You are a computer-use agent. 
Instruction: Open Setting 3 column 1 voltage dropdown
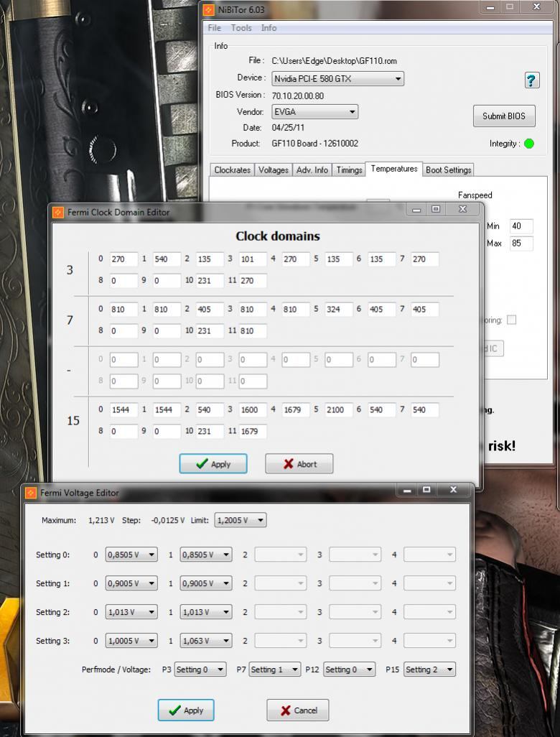206,641
